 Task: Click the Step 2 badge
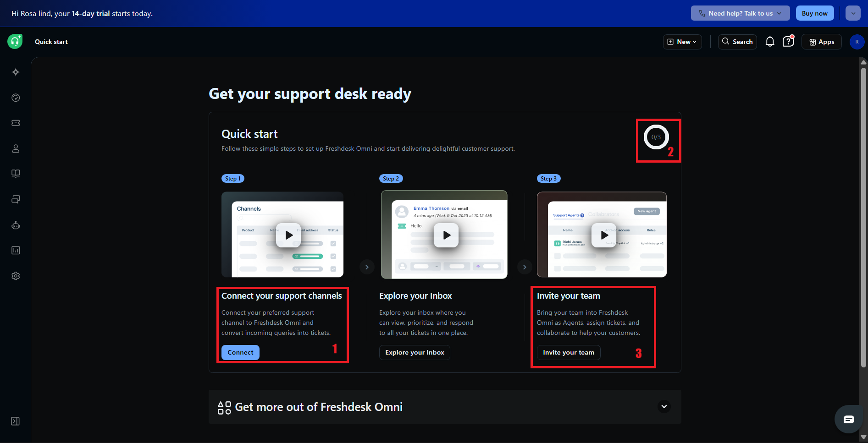point(391,179)
